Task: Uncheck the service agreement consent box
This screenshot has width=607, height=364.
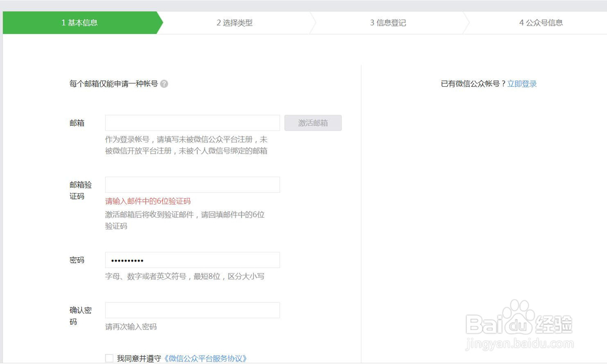Action: [x=109, y=359]
